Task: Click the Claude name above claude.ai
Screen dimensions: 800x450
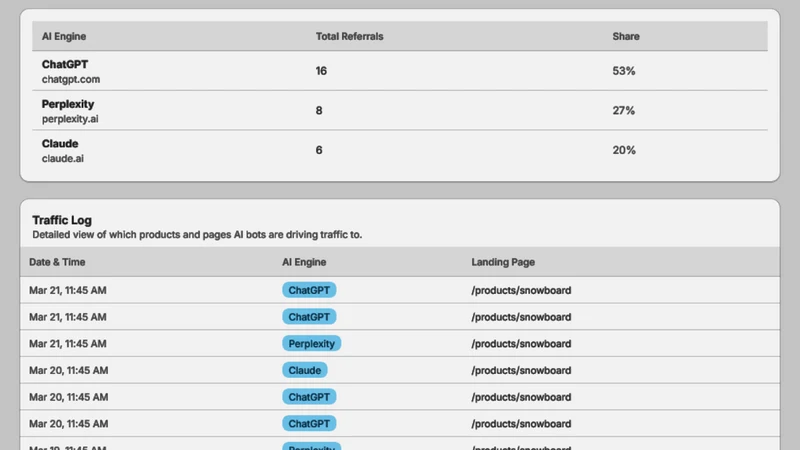Action: pyautogui.click(x=60, y=143)
